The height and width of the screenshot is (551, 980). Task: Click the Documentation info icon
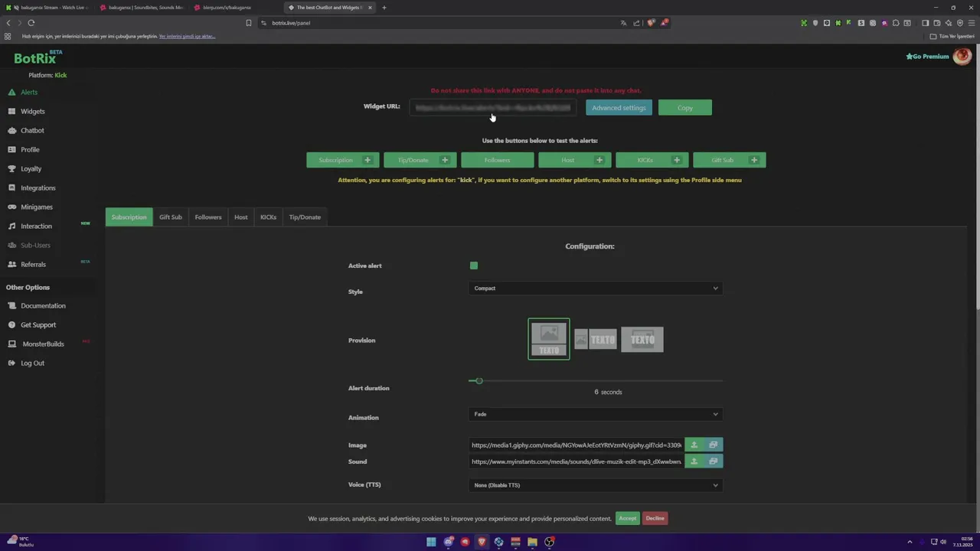click(x=11, y=306)
